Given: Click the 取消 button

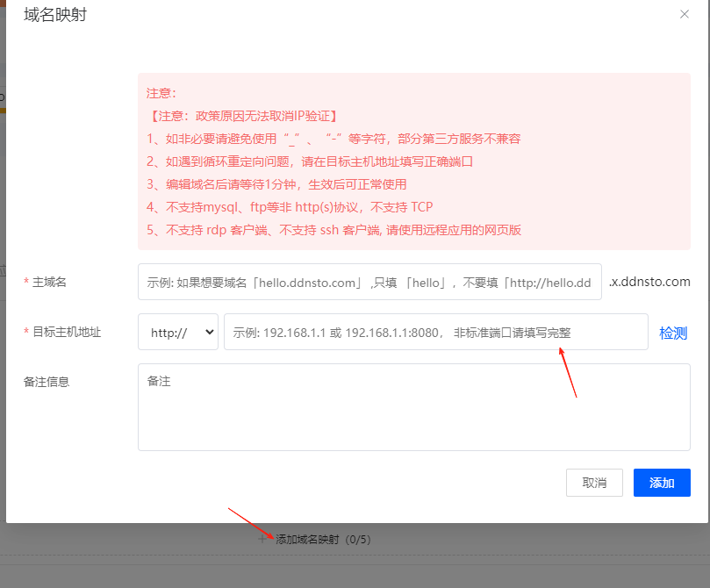Looking at the screenshot, I should click(594, 483).
